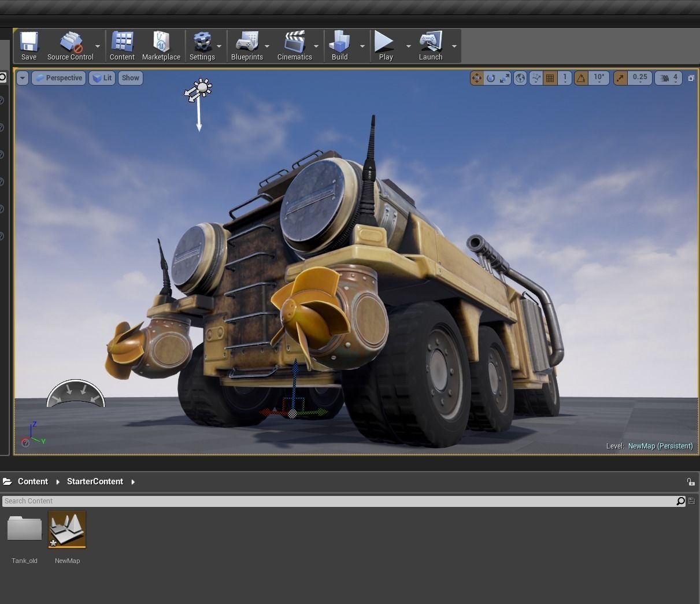The height and width of the screenshot is (604, 700).
Task: Click the translate gizmo center under the vehicle
Action: 292,414
